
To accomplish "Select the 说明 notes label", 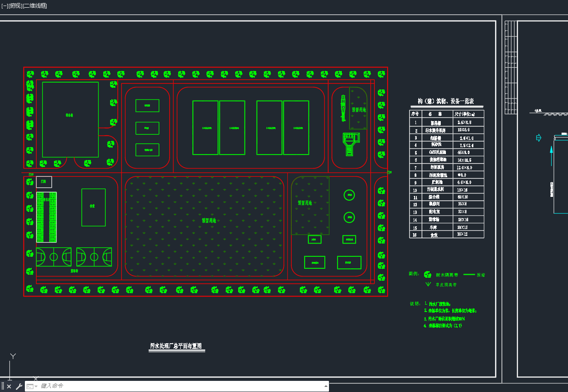I will pyautogui.click(x=415, y=304).
